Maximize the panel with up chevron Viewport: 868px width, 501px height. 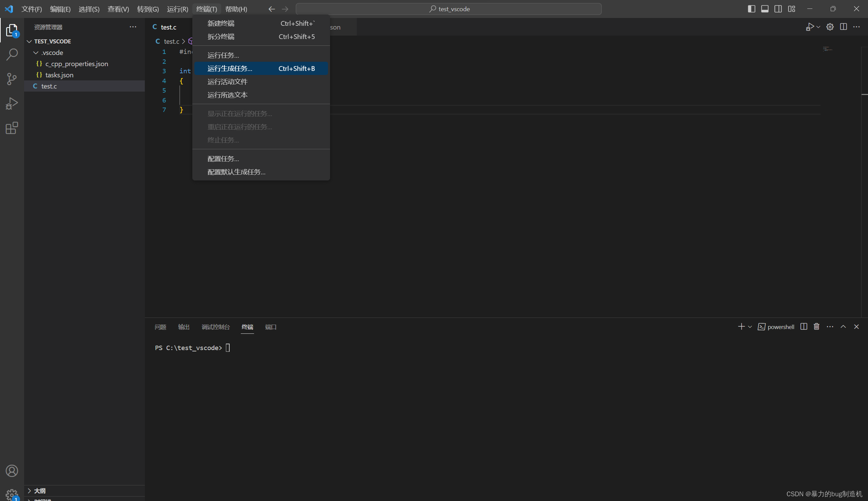[x=843, y=327]
